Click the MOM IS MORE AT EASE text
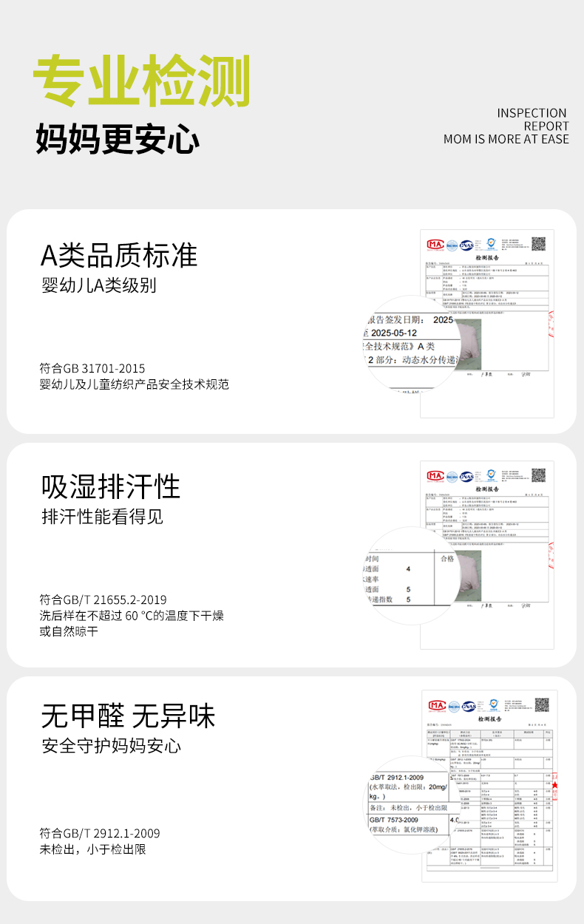Viewport: 584px width, 924px height. [506, 139]
